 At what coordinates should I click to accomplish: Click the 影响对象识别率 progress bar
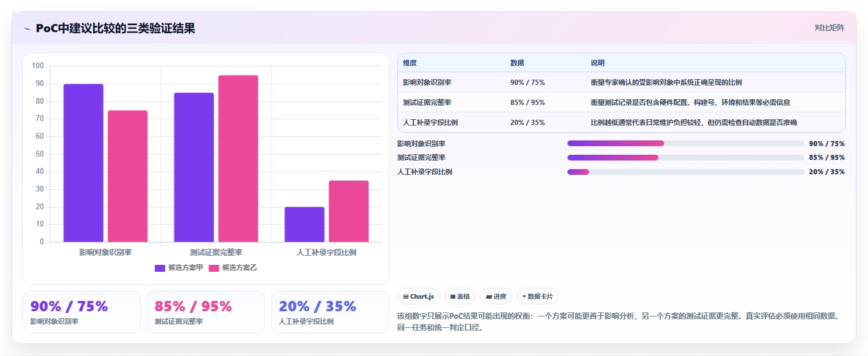point(685,143)
